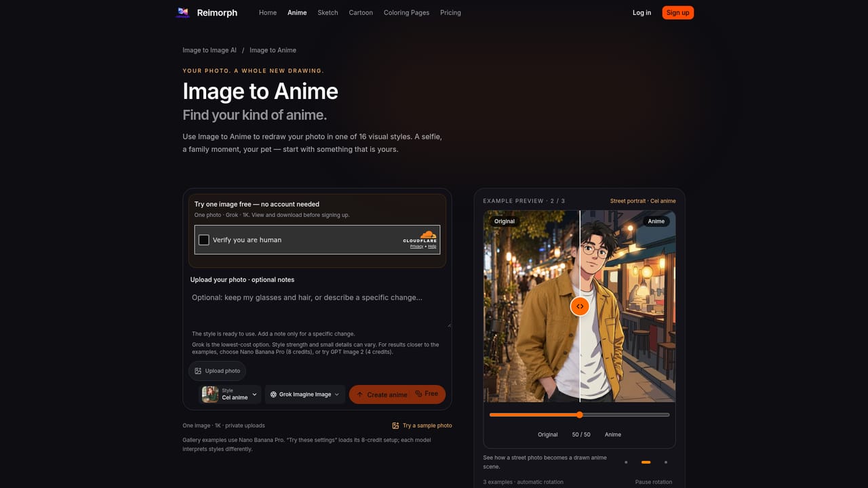Click the preview comparison slider track

click(x=579, y=415)
